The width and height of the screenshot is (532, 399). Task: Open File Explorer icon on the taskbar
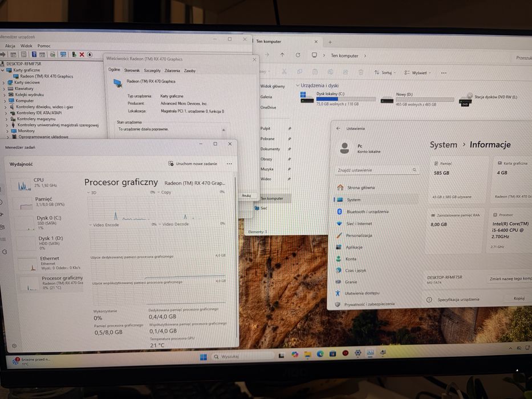[307, 355]
